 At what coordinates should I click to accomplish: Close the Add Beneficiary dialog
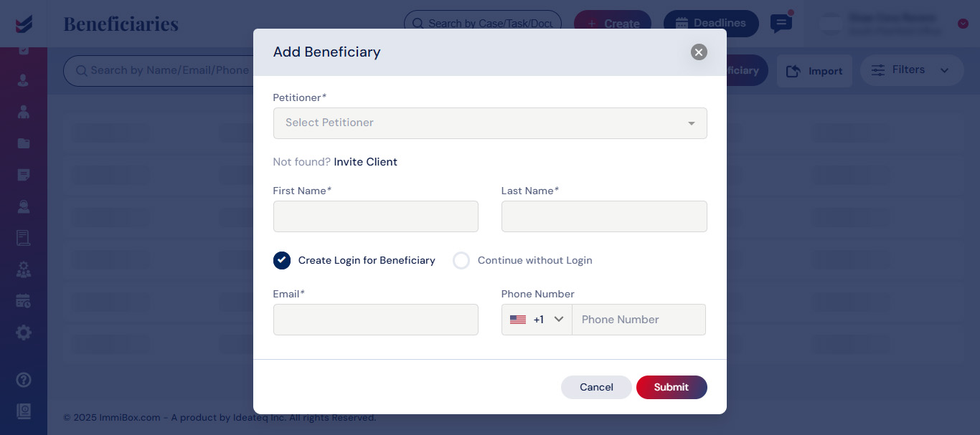click(699, 52)
